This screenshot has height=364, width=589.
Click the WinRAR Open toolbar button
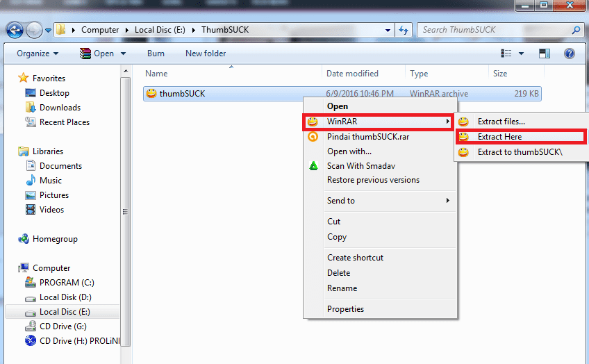tap(97, 53)
